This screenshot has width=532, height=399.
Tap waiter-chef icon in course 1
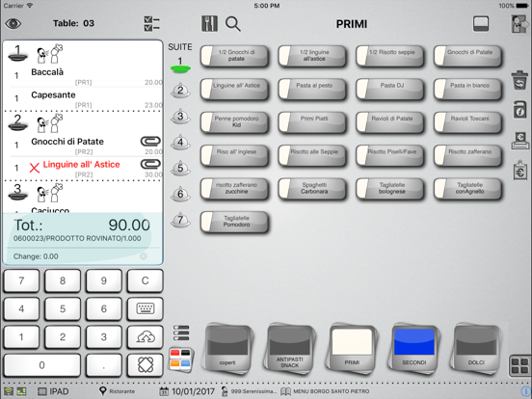[x=50, y=53]
